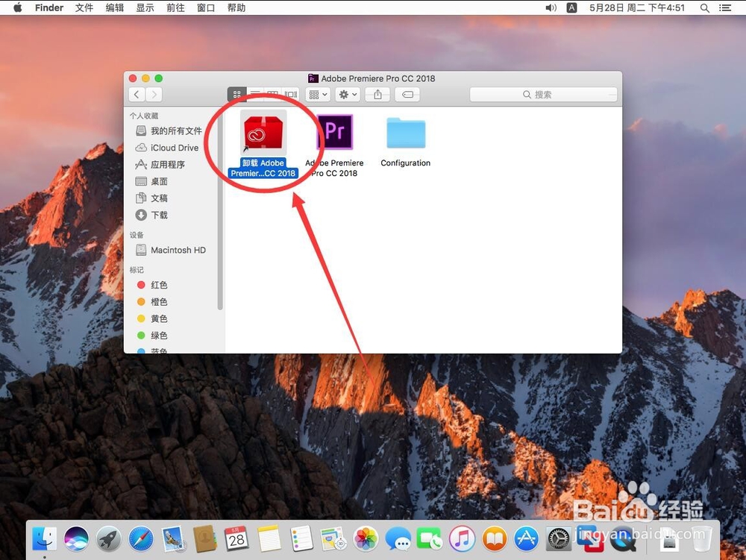Switch to list view
Image resolution: width=746 pixels, height=560 pixels.
click(x=255, y=95)
